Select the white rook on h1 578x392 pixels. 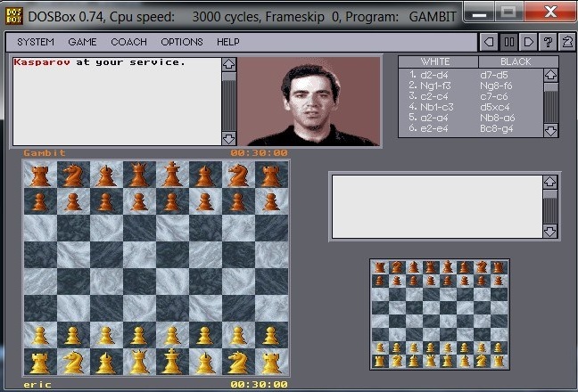pos(271,362)
